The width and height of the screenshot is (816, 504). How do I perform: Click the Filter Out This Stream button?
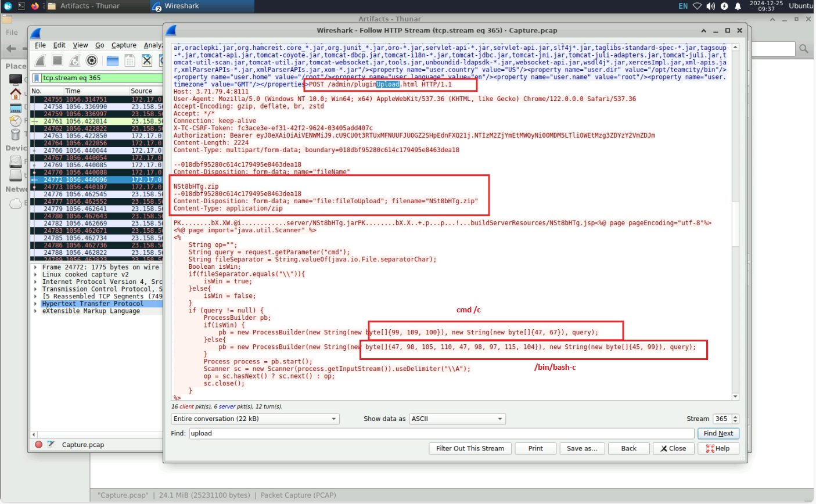pyautogui.click(x=470, y=448)
